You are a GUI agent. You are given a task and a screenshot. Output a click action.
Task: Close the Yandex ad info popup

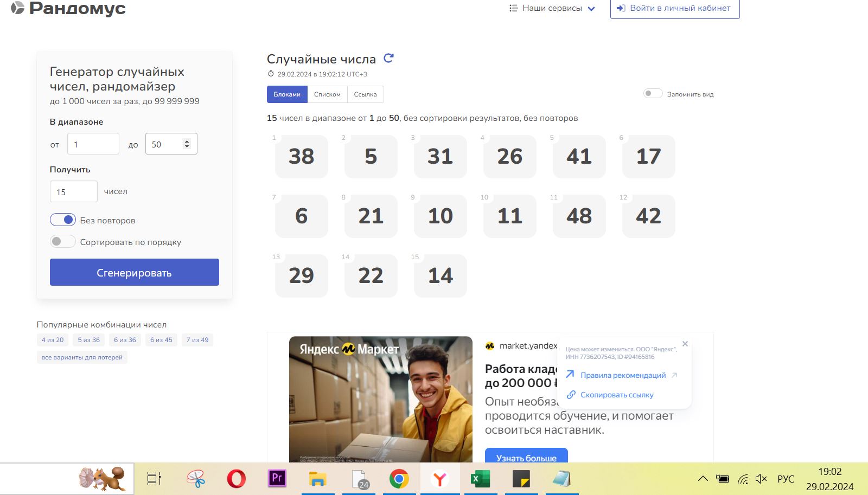click(x=685, y=344)
